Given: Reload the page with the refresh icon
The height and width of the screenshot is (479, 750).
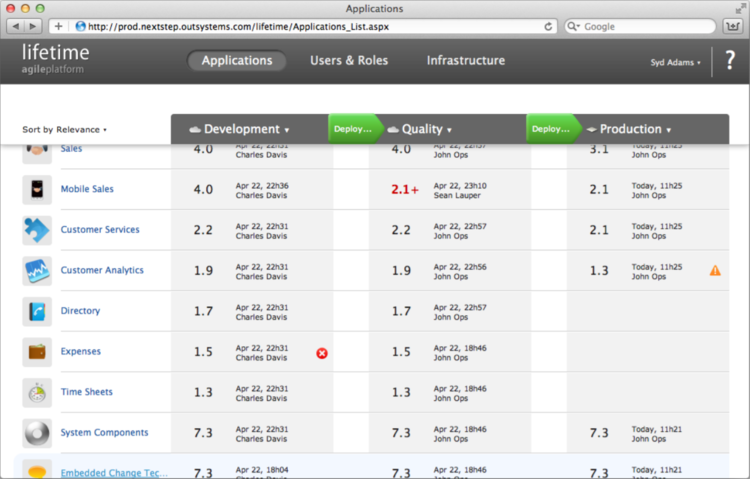Looking at the screenshot, I should tap(548, 27).
